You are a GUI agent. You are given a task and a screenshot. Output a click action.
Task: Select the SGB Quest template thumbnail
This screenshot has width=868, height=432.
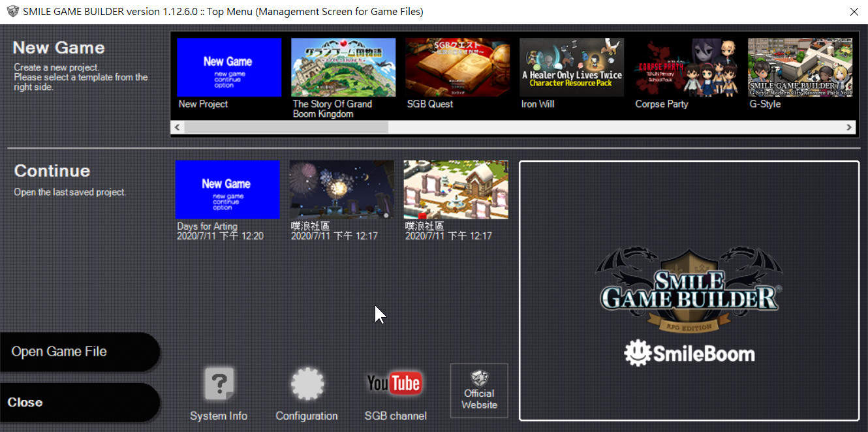click(457, 67)
